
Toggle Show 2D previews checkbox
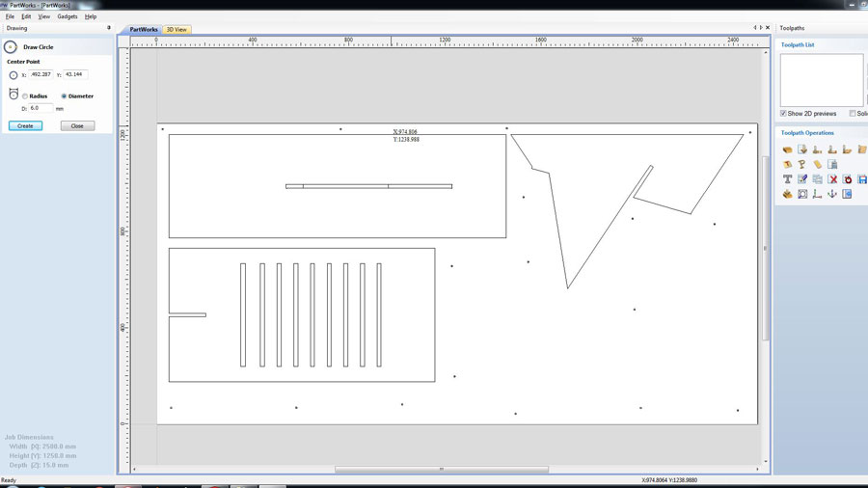783,114
